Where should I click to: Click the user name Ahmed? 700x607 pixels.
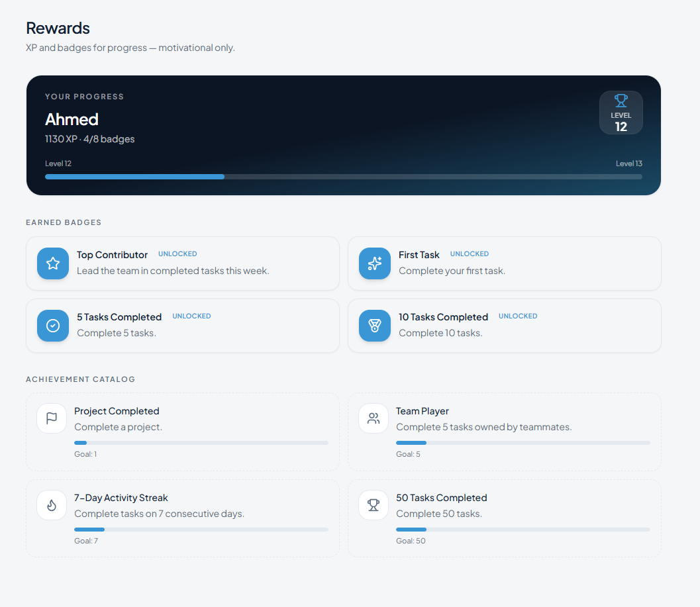coord(72,120)
